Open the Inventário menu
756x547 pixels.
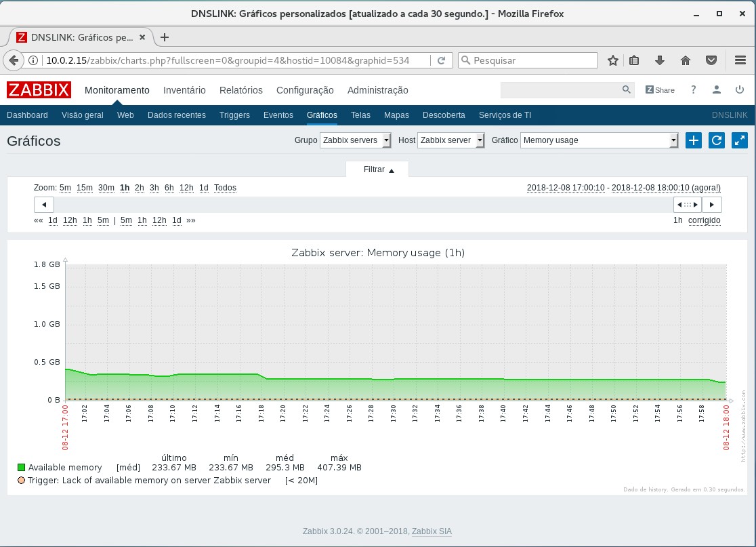pyautogui.click(x=184, y=90)
